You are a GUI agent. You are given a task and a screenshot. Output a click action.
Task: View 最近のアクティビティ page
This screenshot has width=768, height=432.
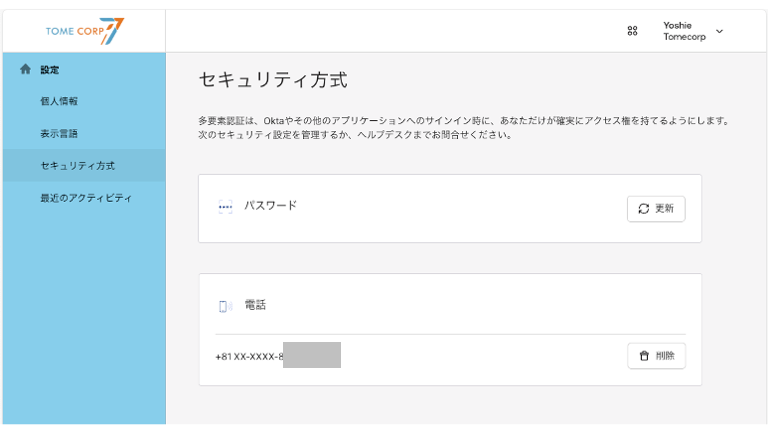[x=86, y=198]
